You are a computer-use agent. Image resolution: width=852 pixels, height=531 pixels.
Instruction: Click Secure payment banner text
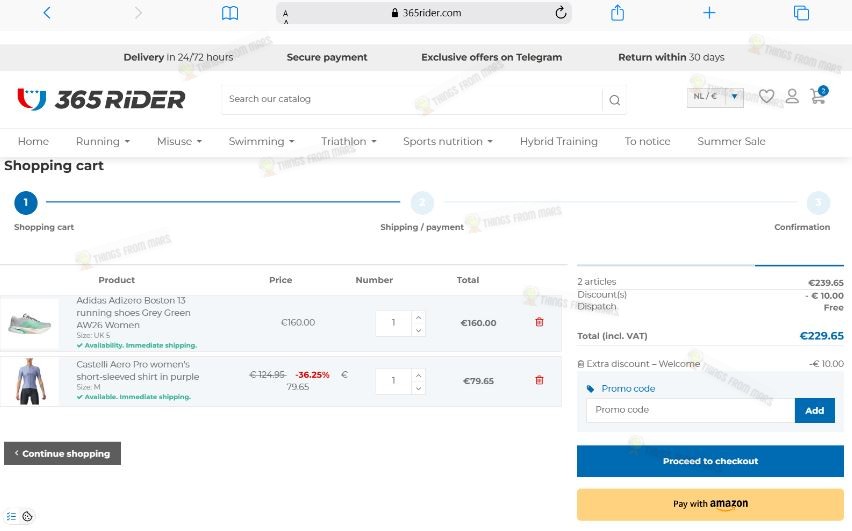pos(327,57)
